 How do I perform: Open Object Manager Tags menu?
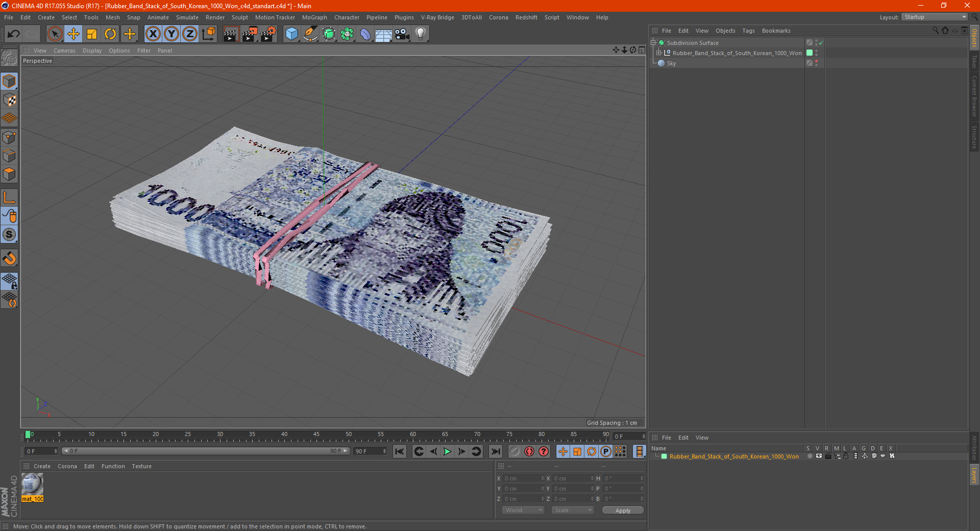click(748, 31)
